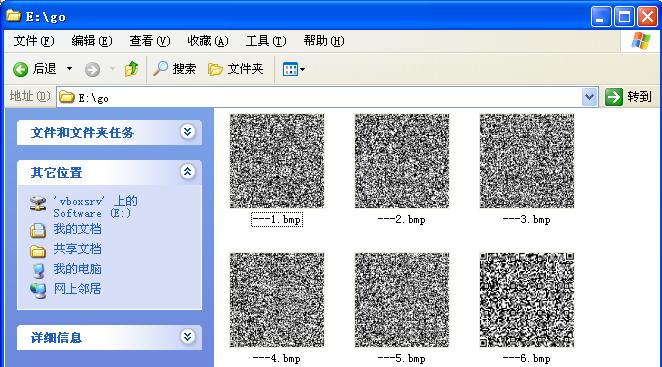This screenshot has width=662, height=367.
Task: Click the ---1.bmp file name label
Action: 277,220
